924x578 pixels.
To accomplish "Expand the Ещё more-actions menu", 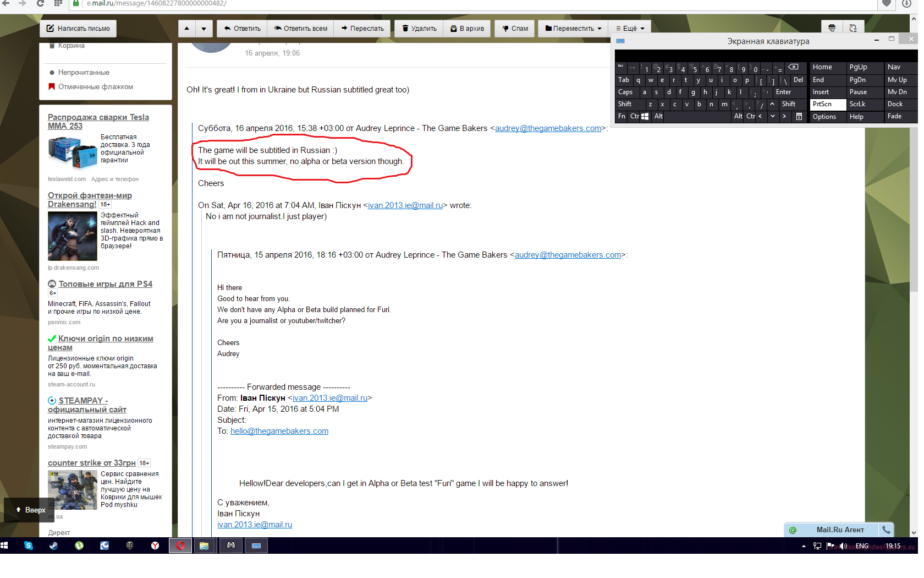I will (x=630, y=29).
